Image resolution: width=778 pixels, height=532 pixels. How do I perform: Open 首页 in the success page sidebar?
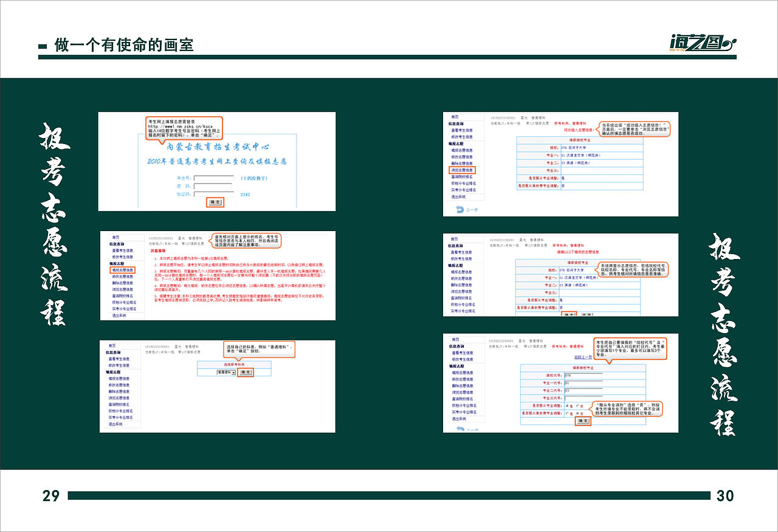click(455, 117)
